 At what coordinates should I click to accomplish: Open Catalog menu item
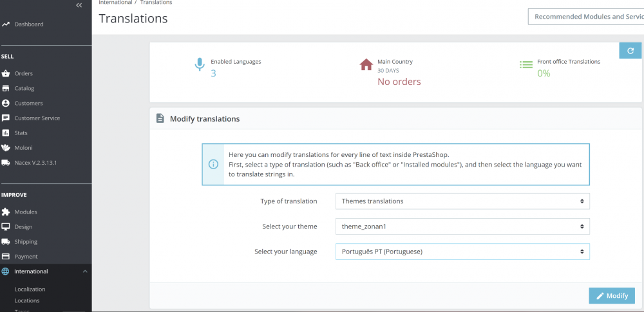coord(24,88)
